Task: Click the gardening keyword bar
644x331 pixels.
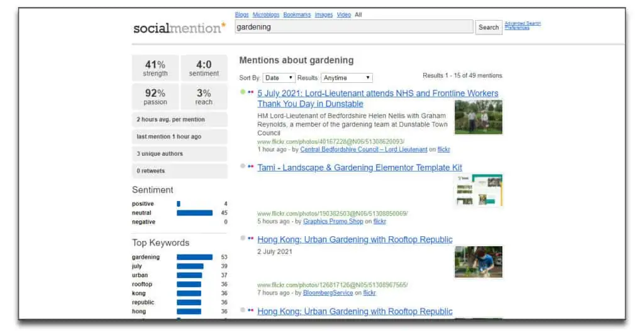Action: pyautogui.click(x=195, y=257)
